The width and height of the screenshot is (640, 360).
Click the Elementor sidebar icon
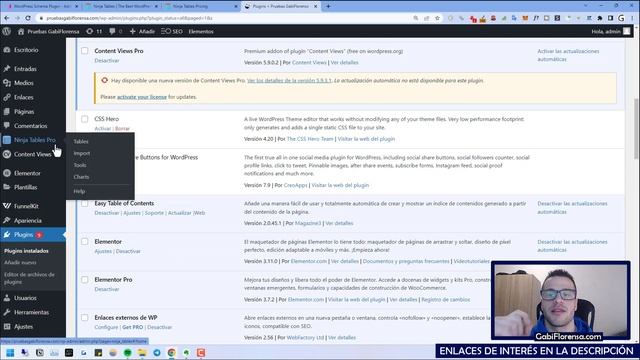7,173
